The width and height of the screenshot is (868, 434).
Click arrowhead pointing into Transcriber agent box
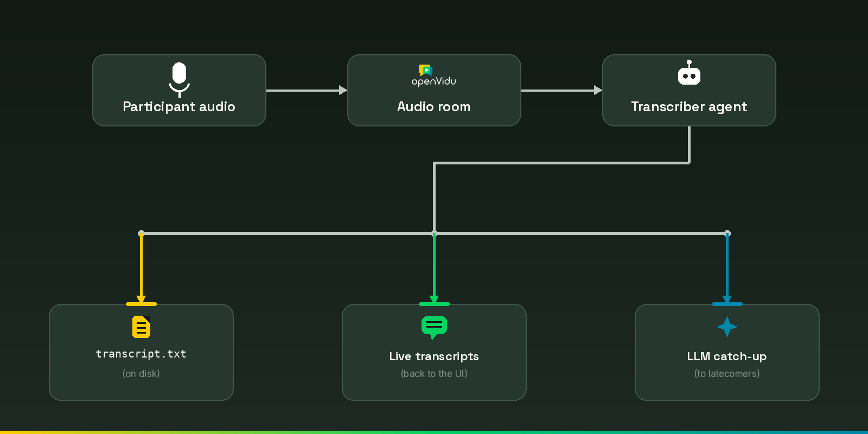click(598, 90)
